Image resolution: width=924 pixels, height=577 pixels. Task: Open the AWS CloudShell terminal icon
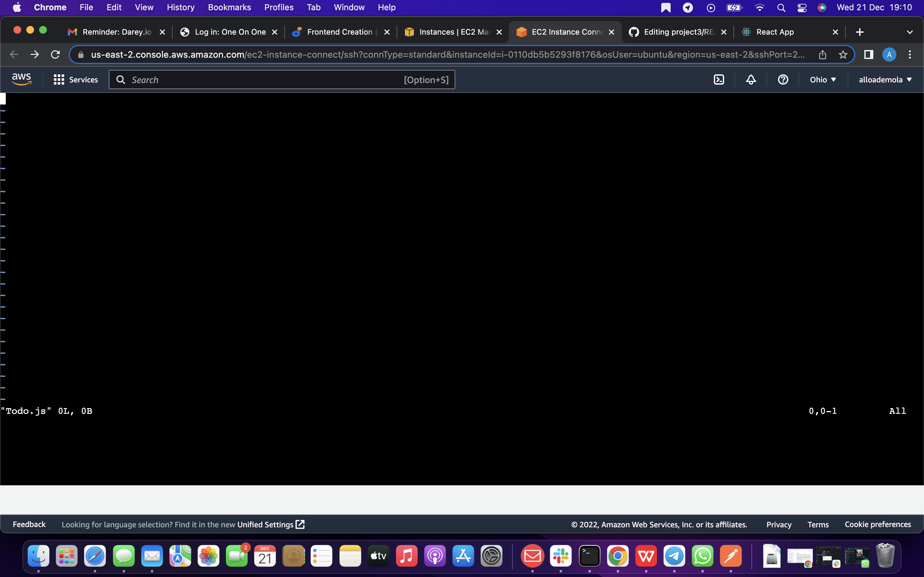(719, 79)
